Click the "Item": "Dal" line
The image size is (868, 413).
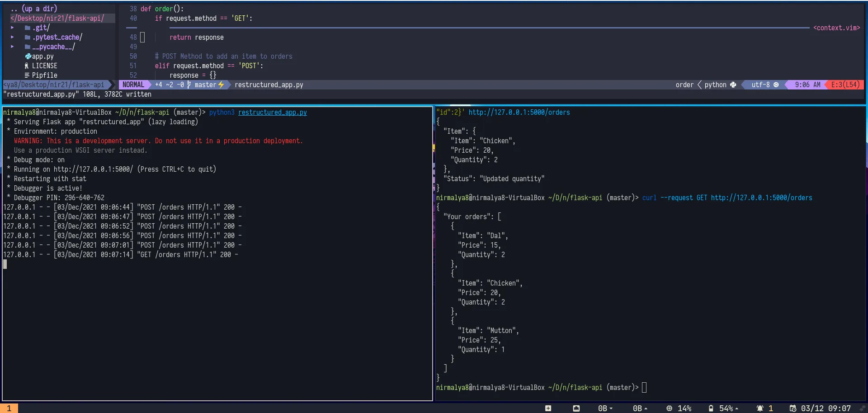[483, 235]
